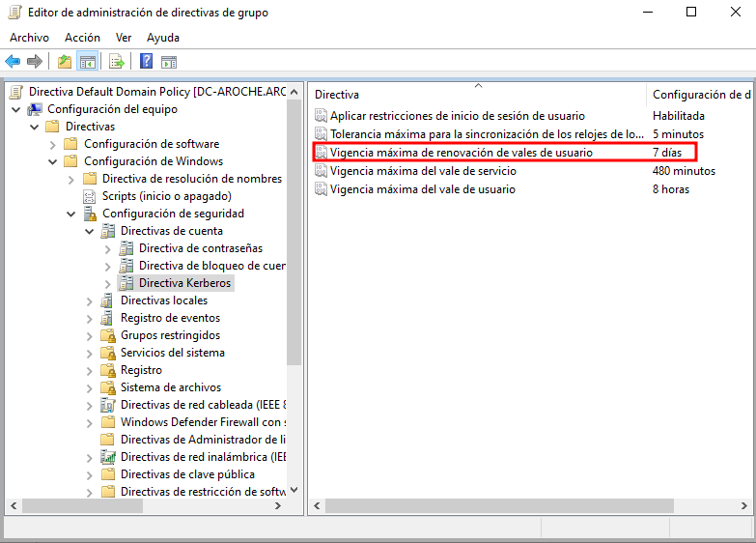Click the Habilitada value cell
756x543 pixels.
[x=679, y=115]
